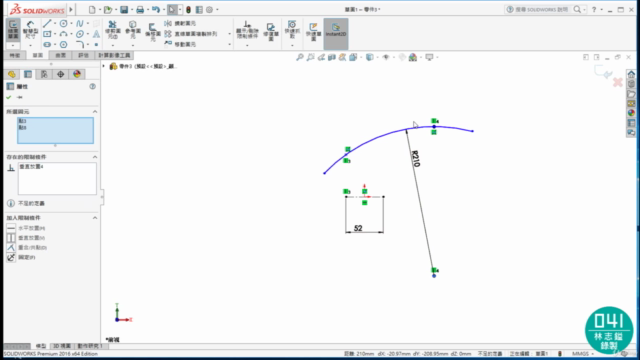The width and height of the screenshot is (640, 360).
Task: Collapse the Selected Entities section
Action: click(x=95, y=111)
